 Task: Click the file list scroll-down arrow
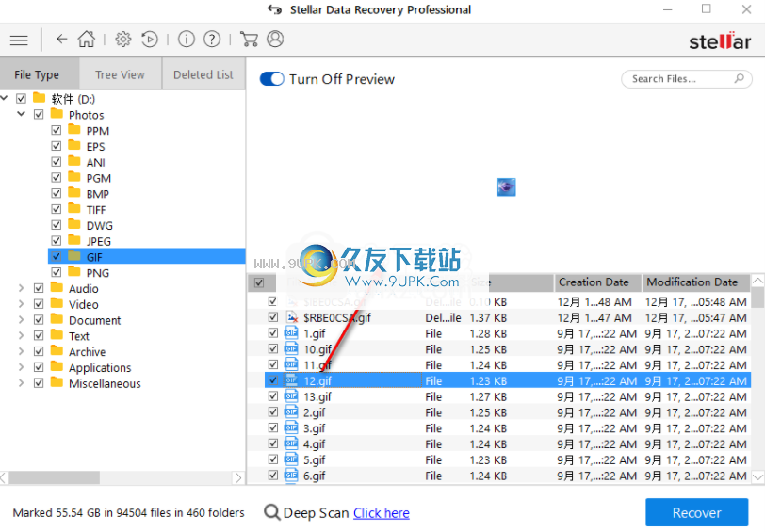757,476
